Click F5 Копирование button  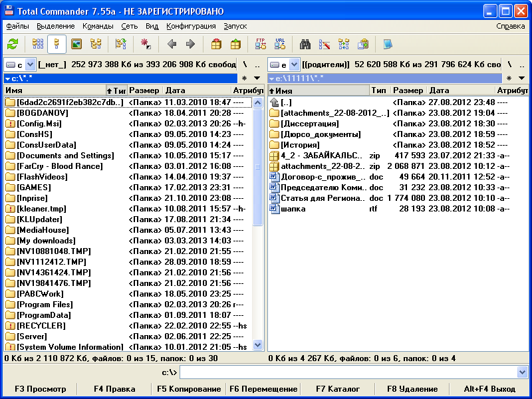tap(189, 389)
